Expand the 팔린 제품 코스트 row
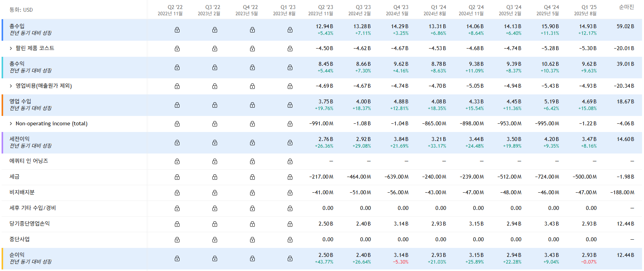Screen dimensions: 644x271 tap(11, 49)
